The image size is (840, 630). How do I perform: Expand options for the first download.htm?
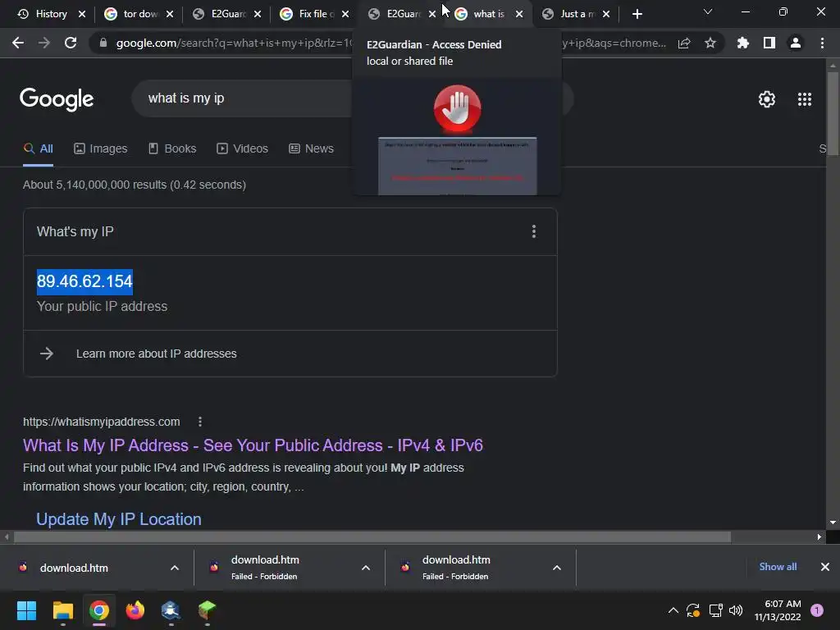coord(175,568)
